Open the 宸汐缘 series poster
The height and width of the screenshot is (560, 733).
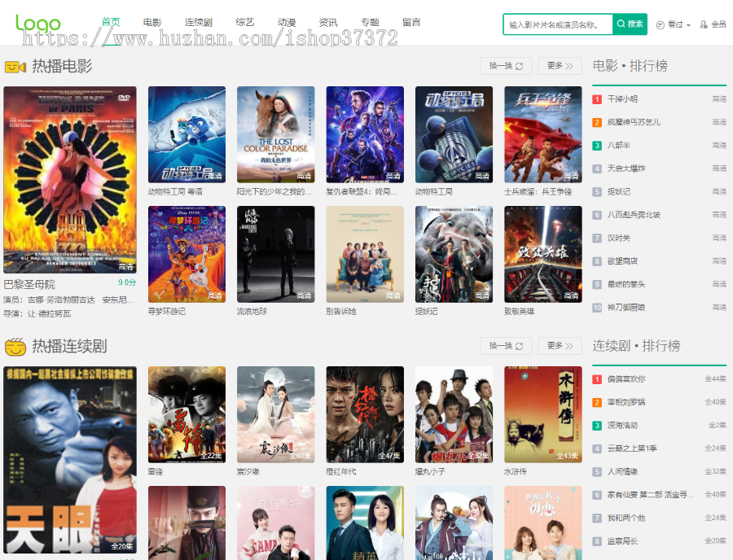coord(276,415)
